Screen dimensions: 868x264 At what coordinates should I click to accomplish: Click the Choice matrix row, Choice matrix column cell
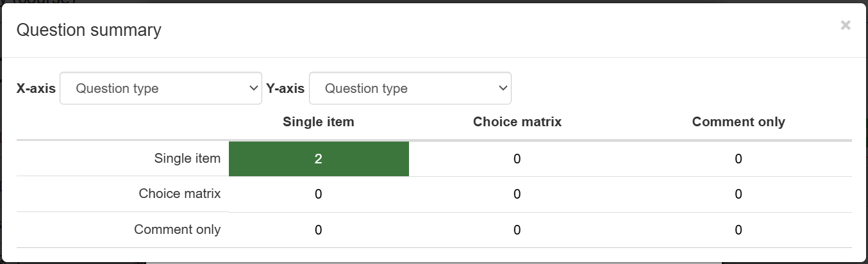[x=517, y=194]
